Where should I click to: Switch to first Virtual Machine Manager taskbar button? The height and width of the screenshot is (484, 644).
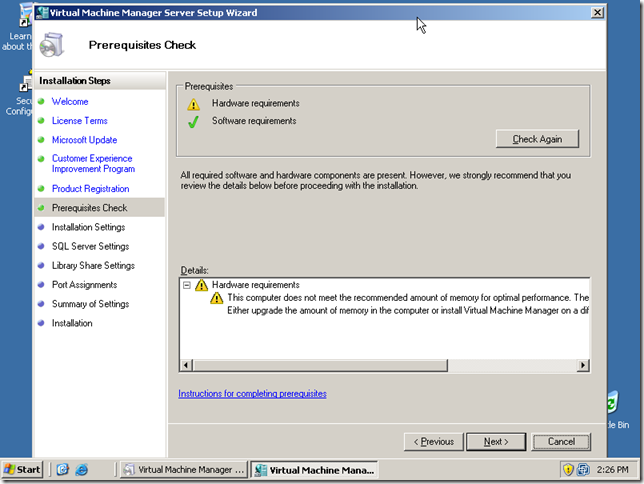(184, 470)
